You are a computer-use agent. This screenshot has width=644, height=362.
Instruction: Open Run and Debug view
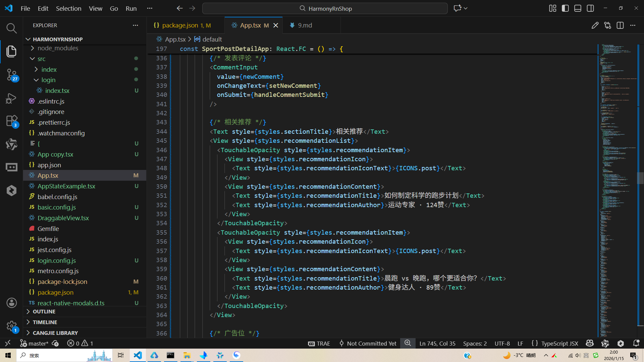tap(11, 98)
